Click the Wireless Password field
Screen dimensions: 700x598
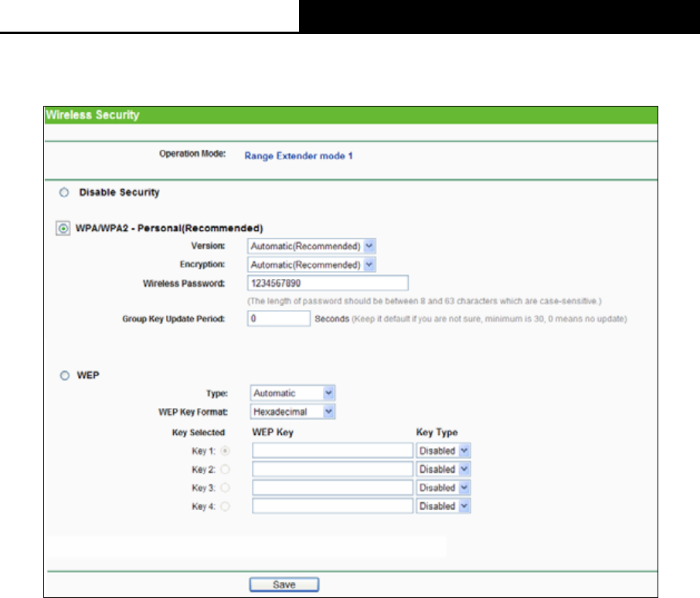pyautogui.click(x=328, y=283)
